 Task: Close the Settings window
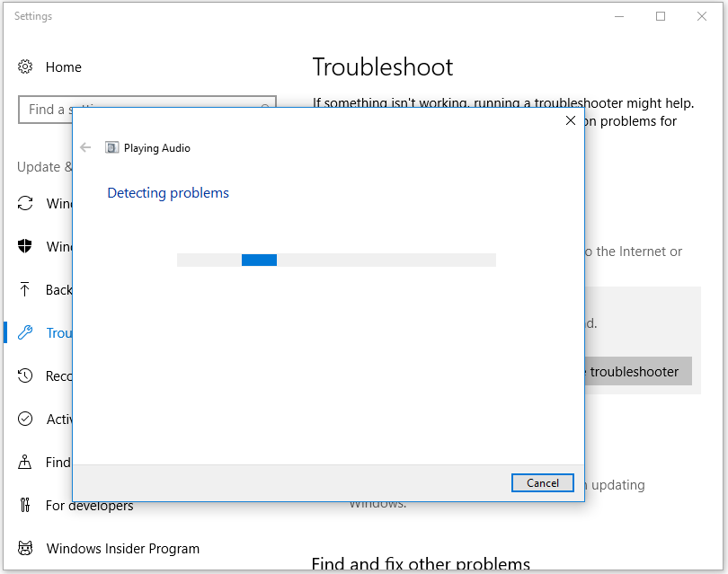coord(702,17)
